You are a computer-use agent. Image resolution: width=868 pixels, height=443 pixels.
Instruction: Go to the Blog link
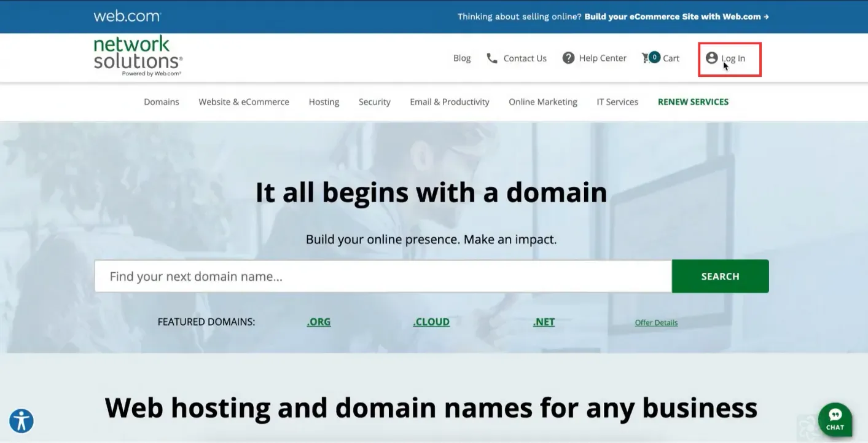coord(462,58)
